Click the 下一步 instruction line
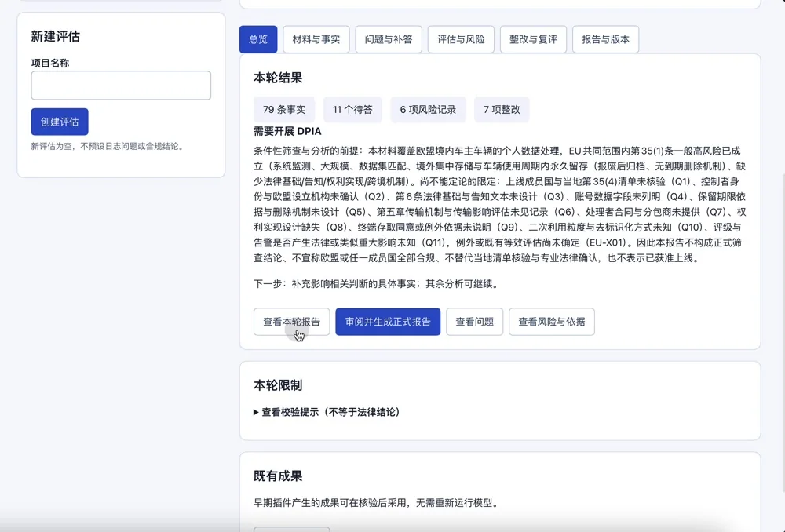Image resolution: width=785 pixels, height=532 pixels. (377, 284)
